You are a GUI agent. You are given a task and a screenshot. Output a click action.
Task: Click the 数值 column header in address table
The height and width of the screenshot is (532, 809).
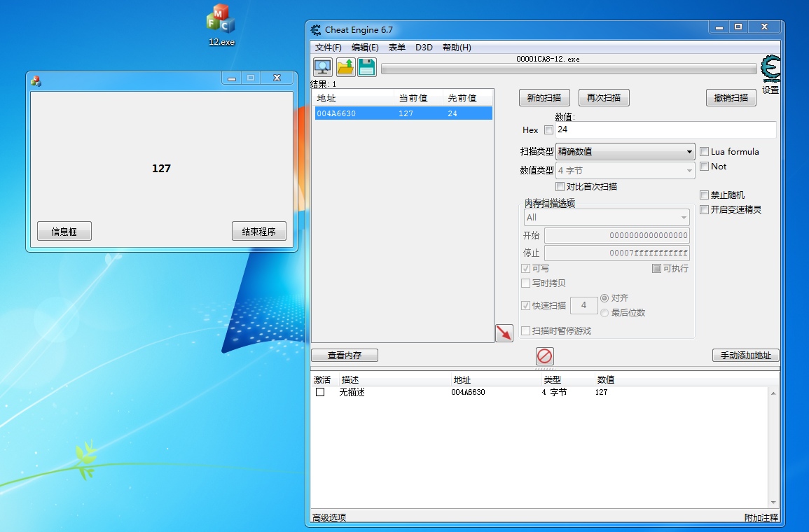coord(606,380)
